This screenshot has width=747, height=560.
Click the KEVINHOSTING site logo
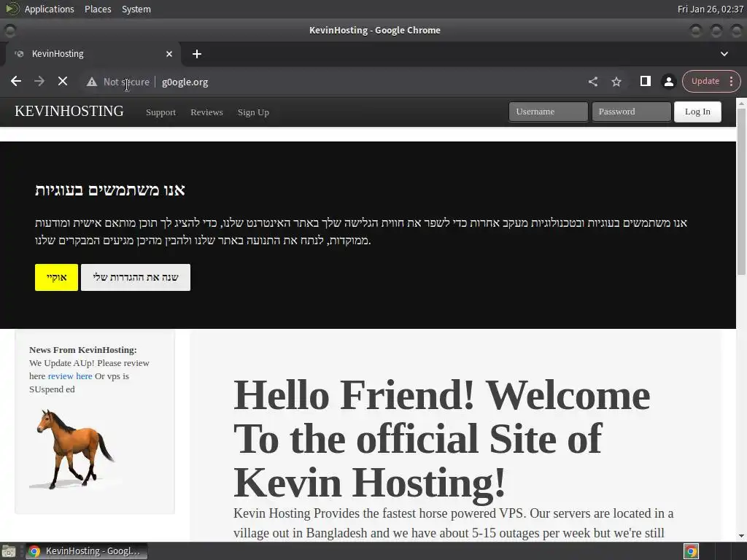coord(69,111)
